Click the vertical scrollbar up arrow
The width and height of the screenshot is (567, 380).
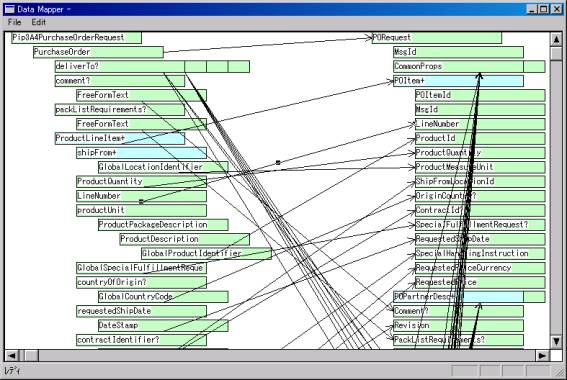[x=556, y=39]
